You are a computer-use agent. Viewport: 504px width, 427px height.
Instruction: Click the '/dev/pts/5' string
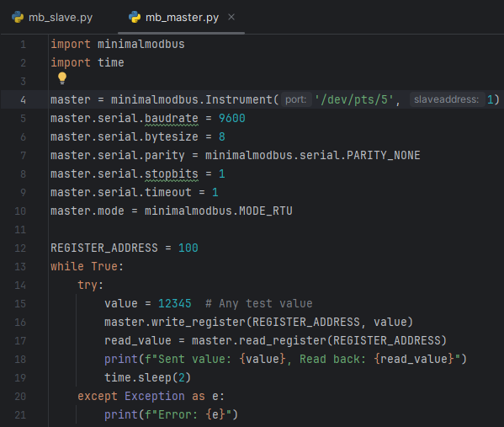[354, 99]
